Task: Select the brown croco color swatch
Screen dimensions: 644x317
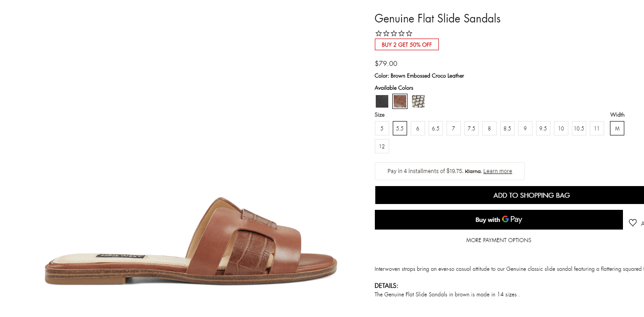Action: pos(400,101)
